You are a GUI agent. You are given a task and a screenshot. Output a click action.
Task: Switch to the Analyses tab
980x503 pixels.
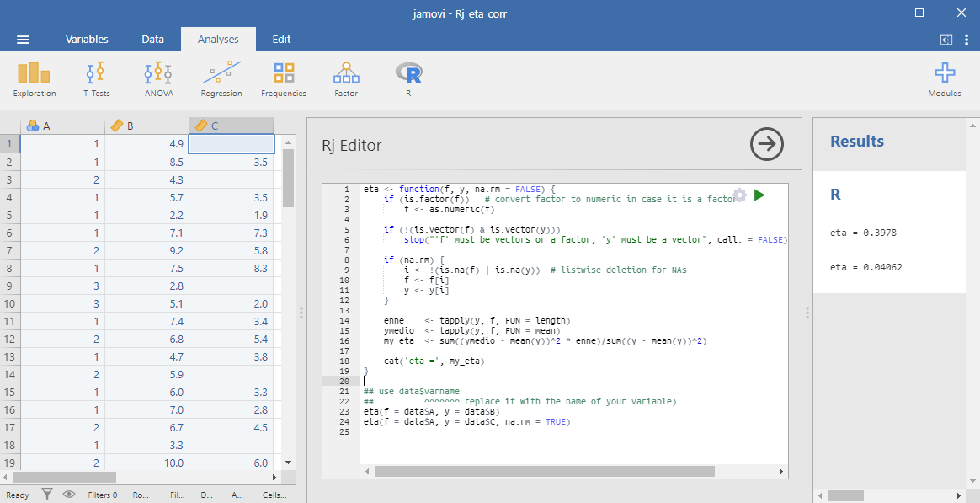(218, 39)
